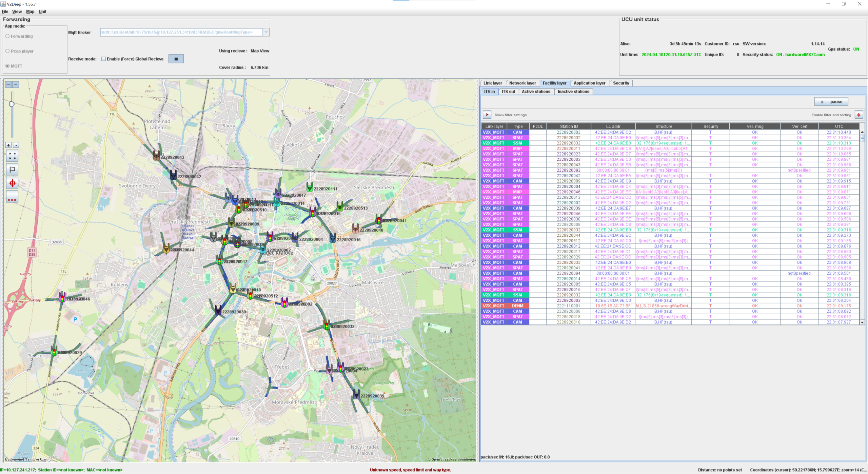Click the stop square button beside Global Recieve
The width and height of the screenshot is (868, 474).
pyautogui.click(x=176, y=59)
